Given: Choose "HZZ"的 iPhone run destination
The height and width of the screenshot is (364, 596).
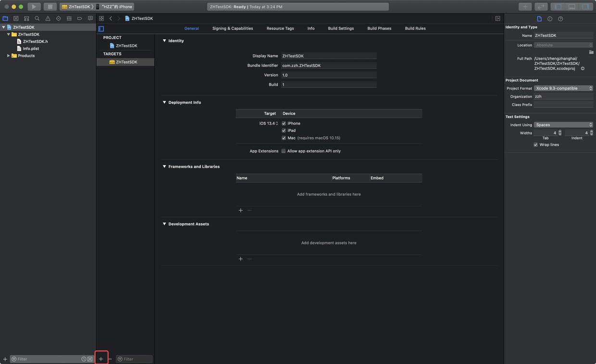Looking at the screenshot, I should tap(114, 7).
